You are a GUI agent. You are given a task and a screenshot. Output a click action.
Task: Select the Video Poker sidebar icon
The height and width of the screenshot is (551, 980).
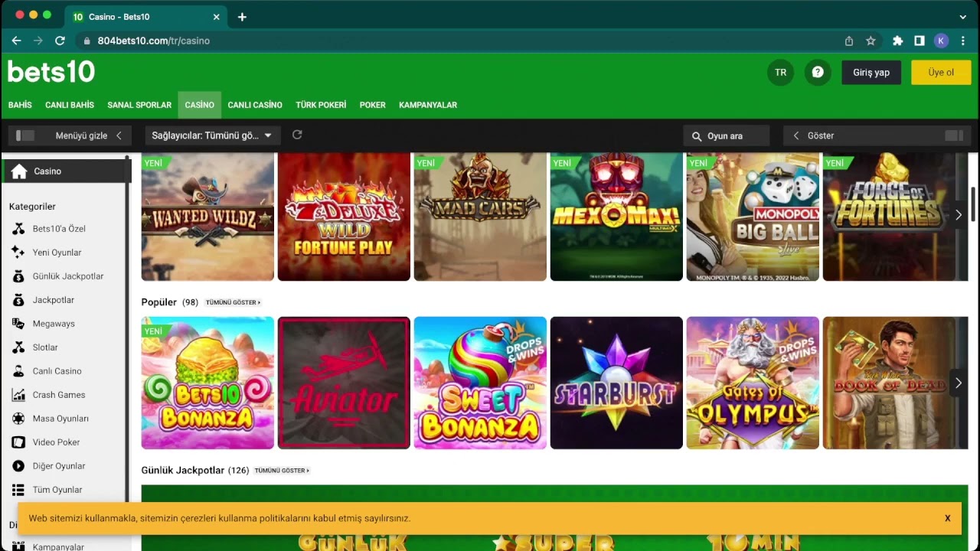(18, 442)
